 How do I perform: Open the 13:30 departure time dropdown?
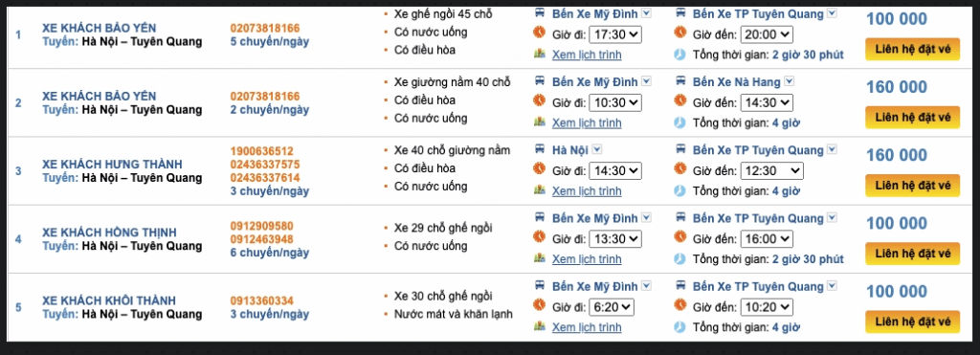pos(615,239)
